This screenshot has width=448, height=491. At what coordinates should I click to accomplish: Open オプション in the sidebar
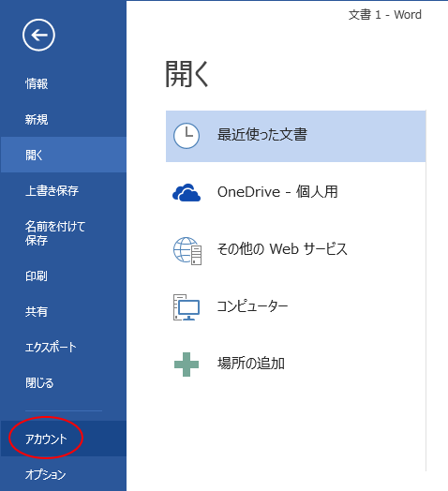click(x=63, y=474)
